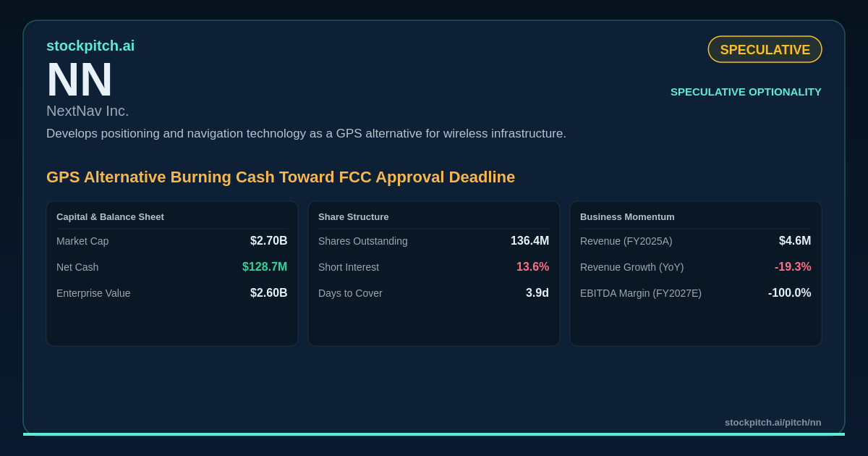This screenshot has width=868, height=456.
Task: Click the Days to Cover 3.9d value
Action: (537, 293)
